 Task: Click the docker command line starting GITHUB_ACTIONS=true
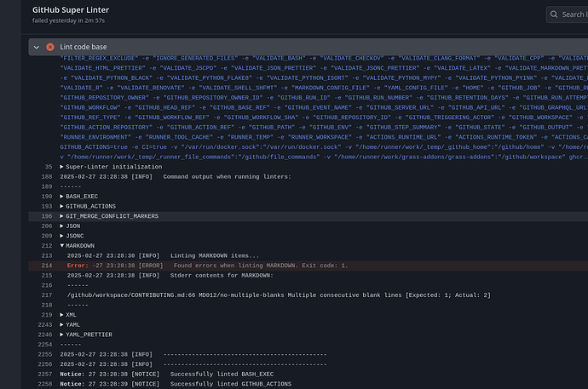[x=324, y=147]
